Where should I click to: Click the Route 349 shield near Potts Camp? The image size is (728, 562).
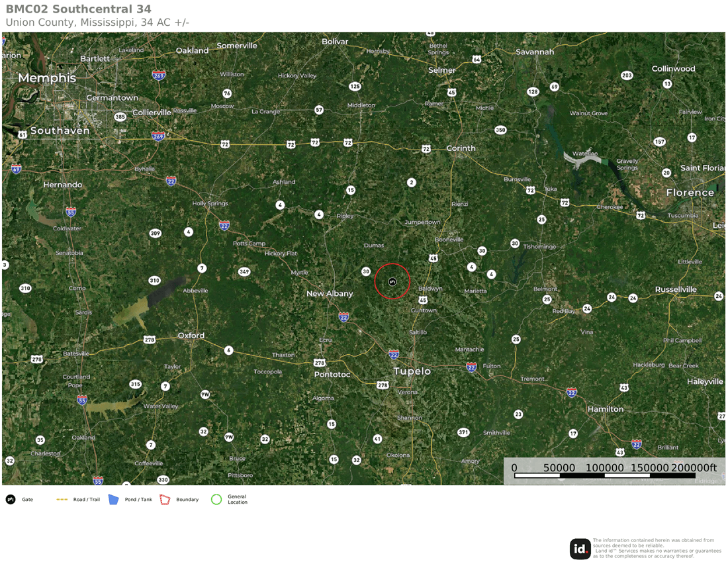[x=244, y=271]
